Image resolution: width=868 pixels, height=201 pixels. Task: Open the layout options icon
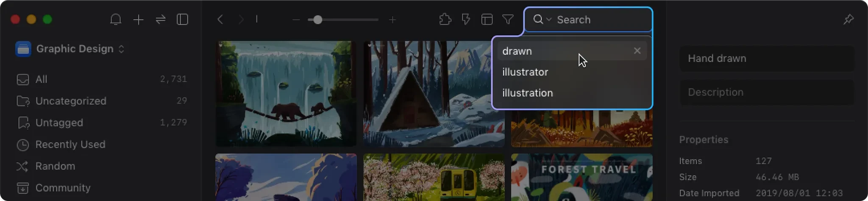[487, 20]
